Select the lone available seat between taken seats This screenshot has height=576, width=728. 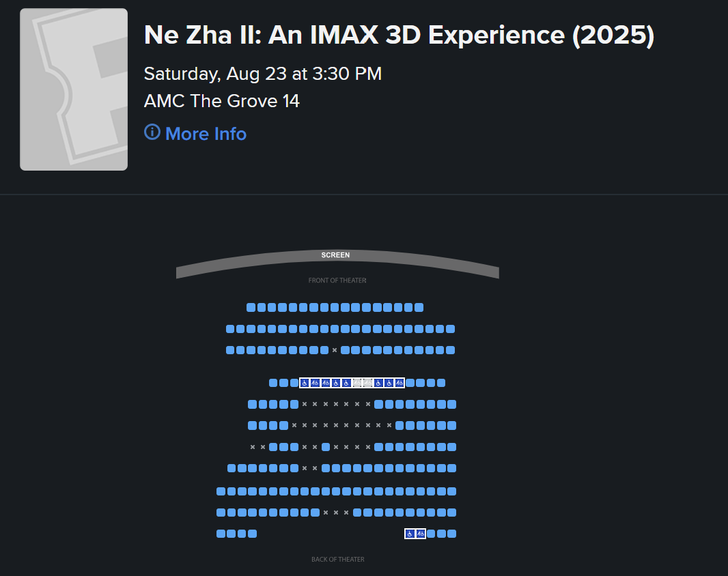click(x=326, y=447)
